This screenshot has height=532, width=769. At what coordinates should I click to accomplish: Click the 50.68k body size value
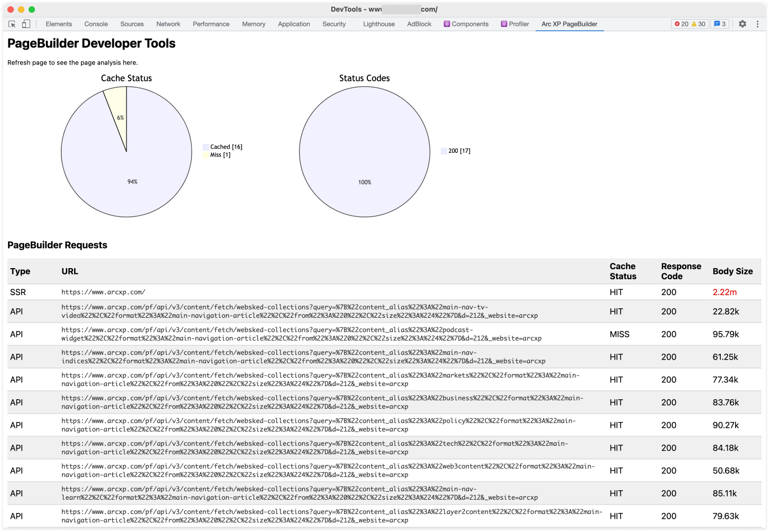tap(726, 471)
